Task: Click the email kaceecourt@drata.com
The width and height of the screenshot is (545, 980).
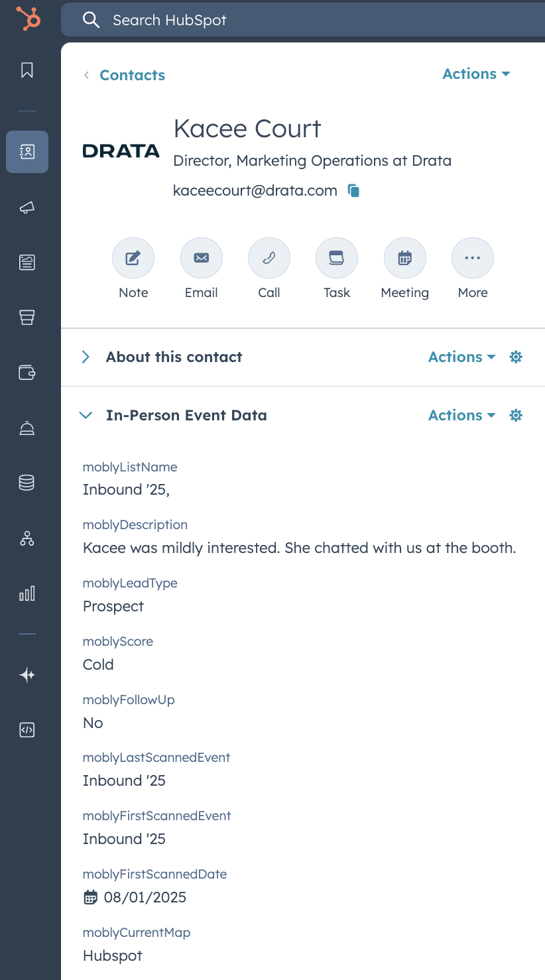Action: tap(255, 191)
